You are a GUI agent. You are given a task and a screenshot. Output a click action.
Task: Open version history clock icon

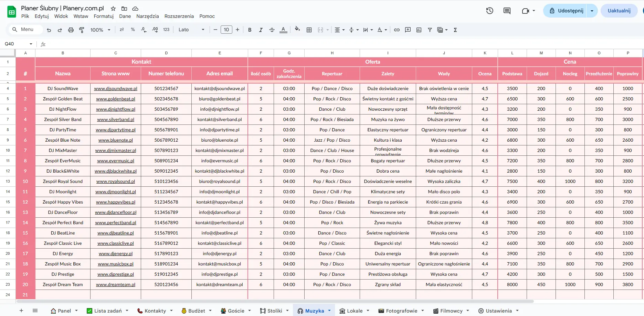(x=490, y=11)
